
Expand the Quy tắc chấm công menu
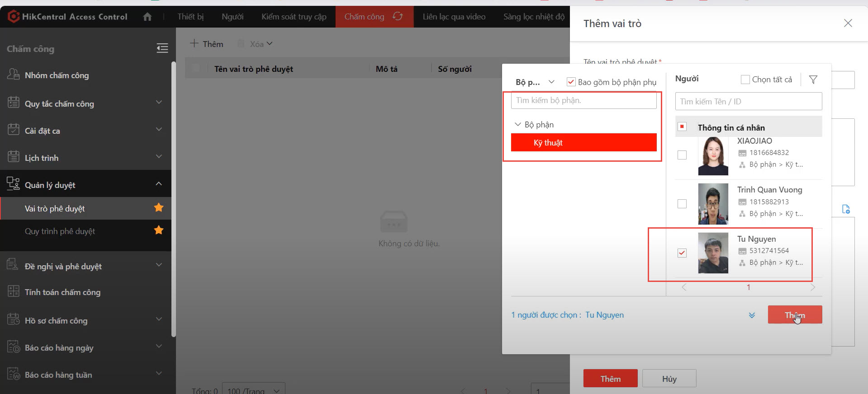point(159,103)
